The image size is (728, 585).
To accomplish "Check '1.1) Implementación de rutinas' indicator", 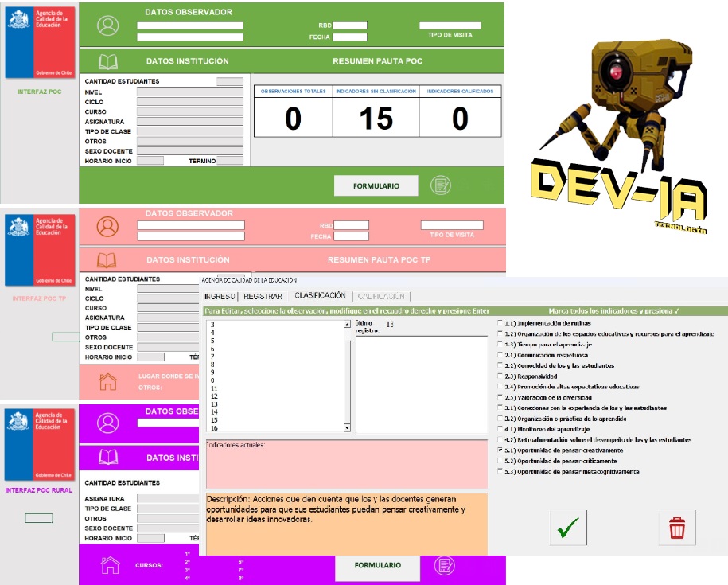I will 500,324.
